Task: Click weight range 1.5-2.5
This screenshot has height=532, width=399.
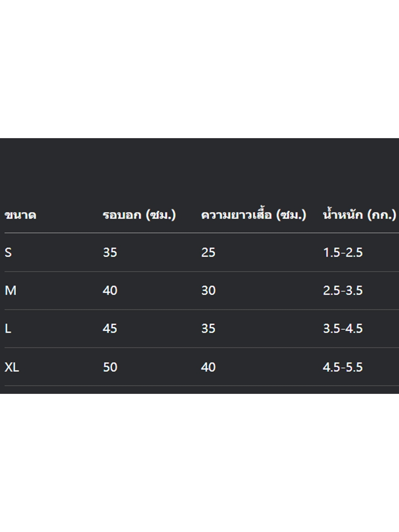Action: click(343, 252)
